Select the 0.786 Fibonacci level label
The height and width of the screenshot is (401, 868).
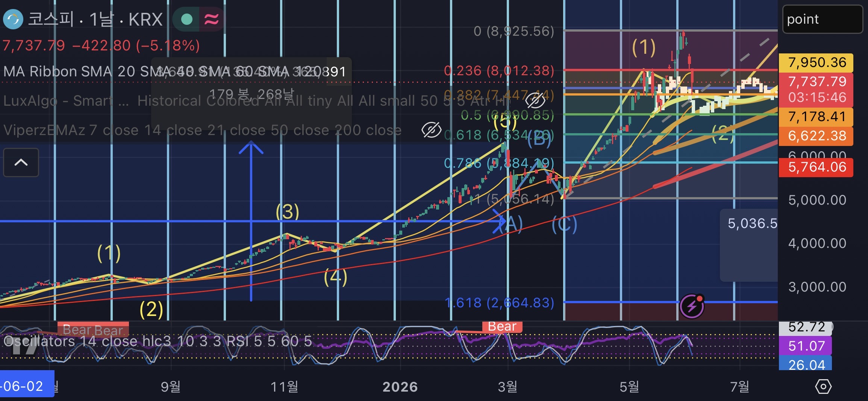click(499, 163)
